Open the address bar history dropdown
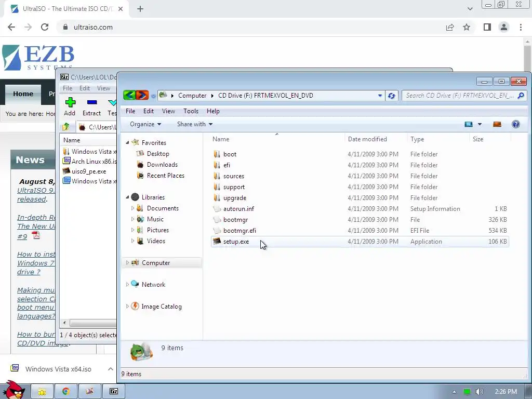The height and width of the screenshot is (399, 532). [380, 96]
